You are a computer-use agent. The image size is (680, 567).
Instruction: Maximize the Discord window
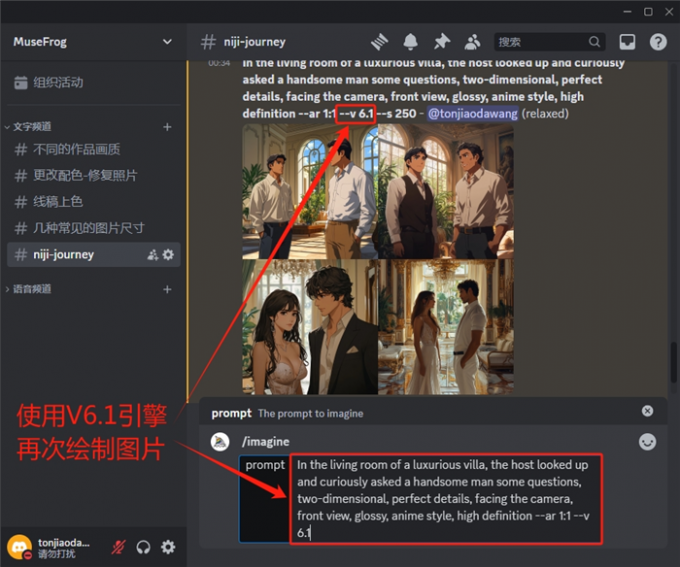648,12
